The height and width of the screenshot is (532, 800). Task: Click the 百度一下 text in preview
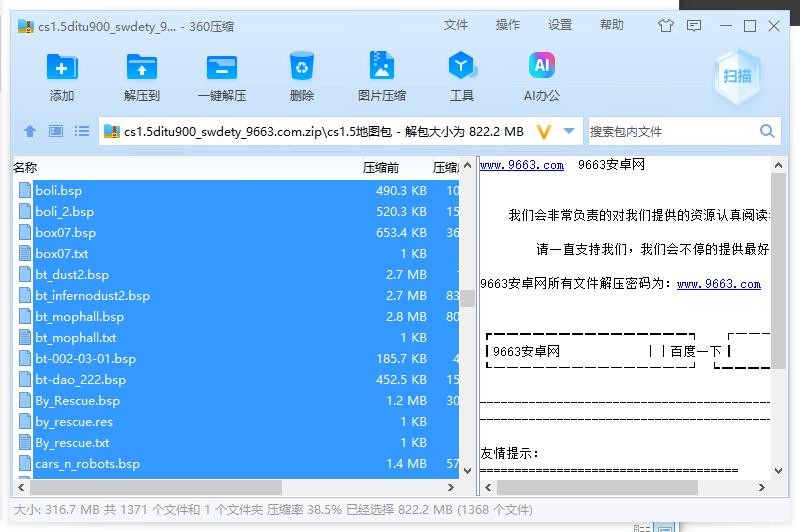point(695,351)
